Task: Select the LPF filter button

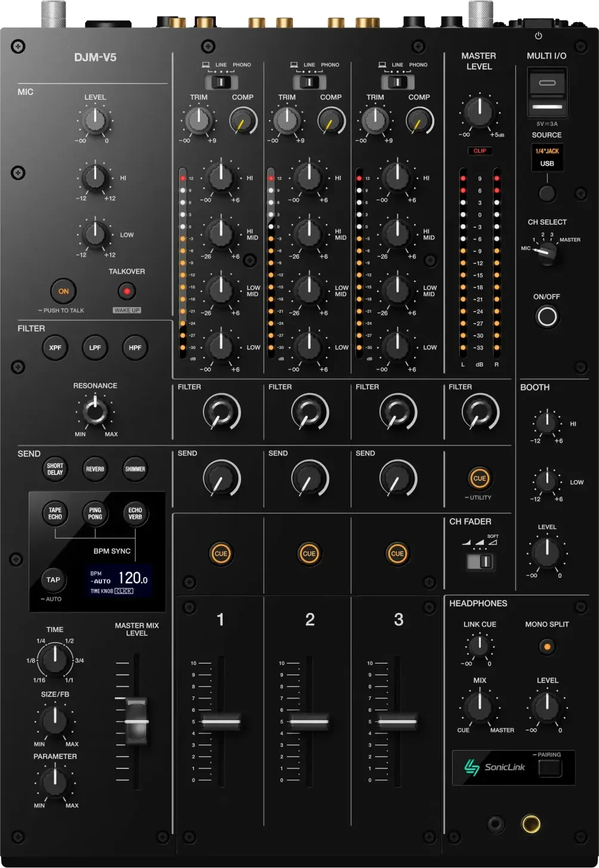Action: (95, 348)
